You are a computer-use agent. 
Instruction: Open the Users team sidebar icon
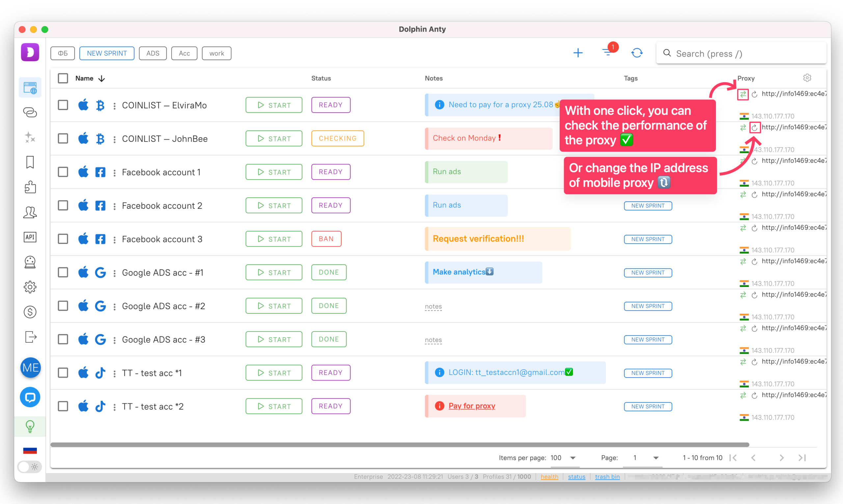pos(30,212)
